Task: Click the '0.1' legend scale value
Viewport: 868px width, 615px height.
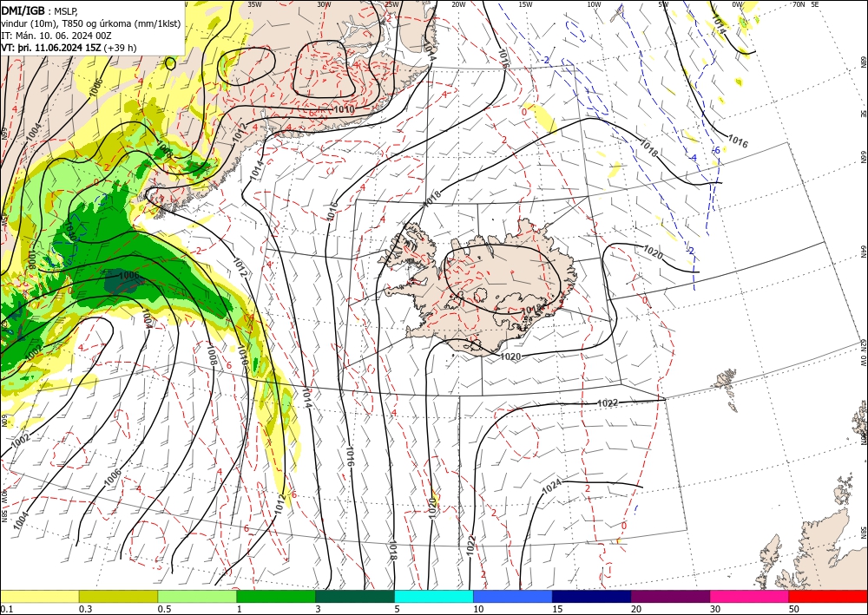Action: [x=5, y=609]
